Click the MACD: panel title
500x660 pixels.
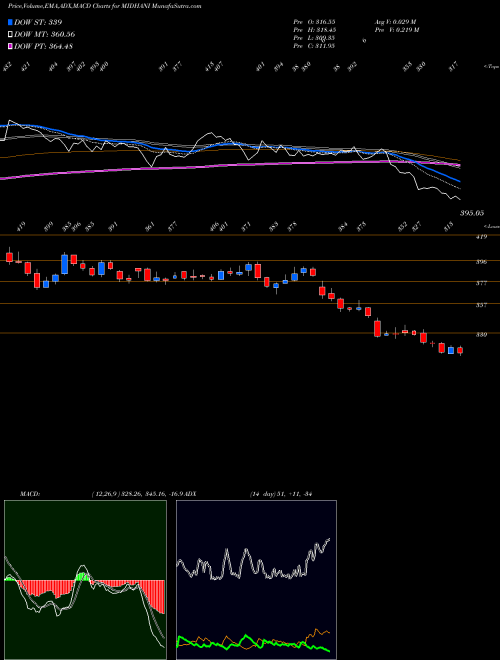pyautogui.click(x=29, y=494)
